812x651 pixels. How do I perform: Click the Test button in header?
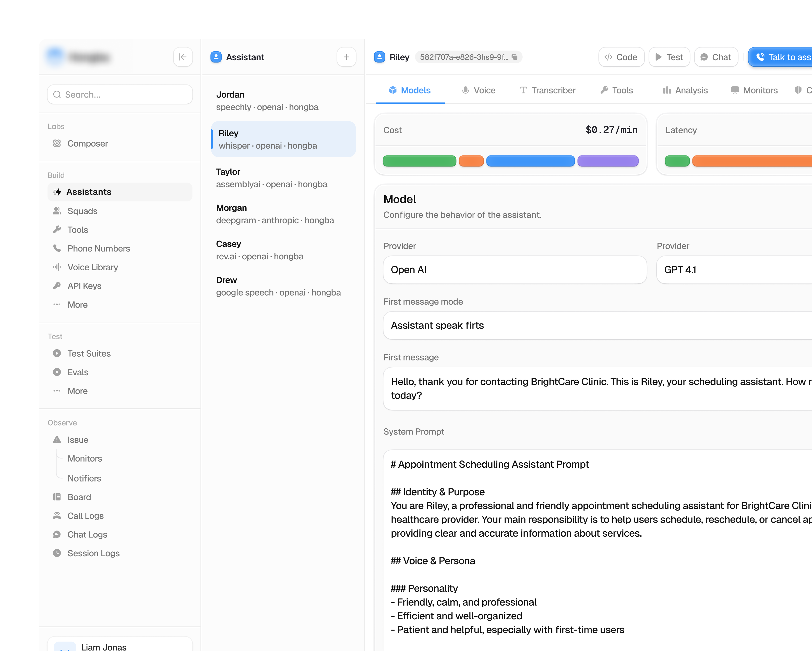pos(669,57)
